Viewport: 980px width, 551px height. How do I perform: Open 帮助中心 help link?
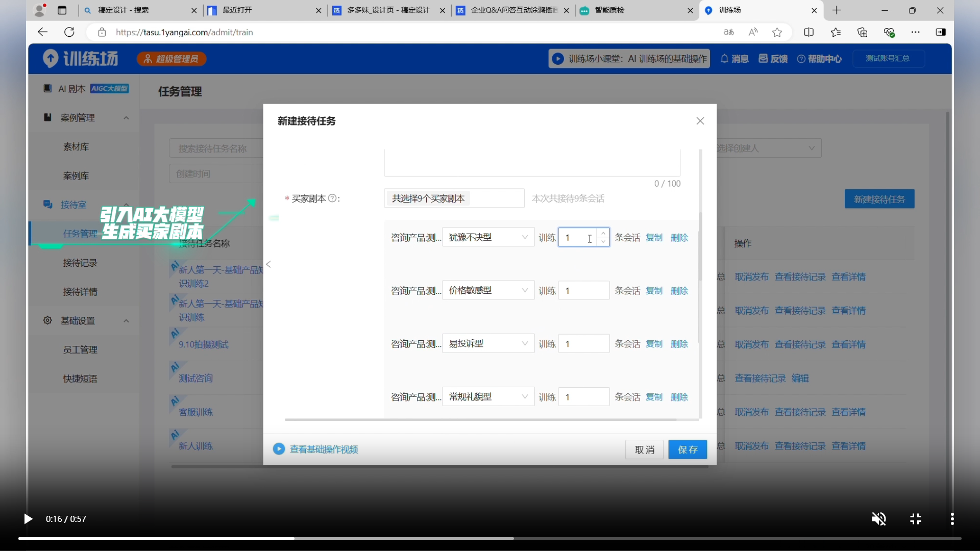coord(819,59)
